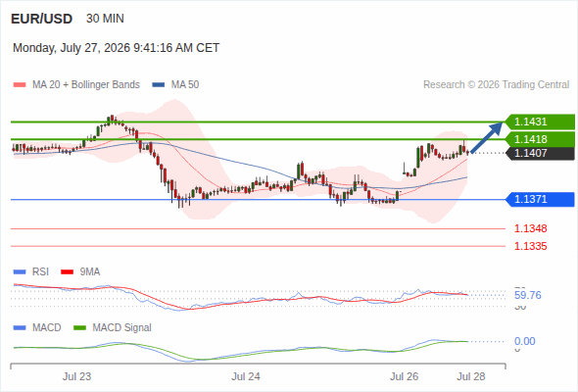
Task: Click the Jul 26 date axis marker
Action: (x=404, y=376)
